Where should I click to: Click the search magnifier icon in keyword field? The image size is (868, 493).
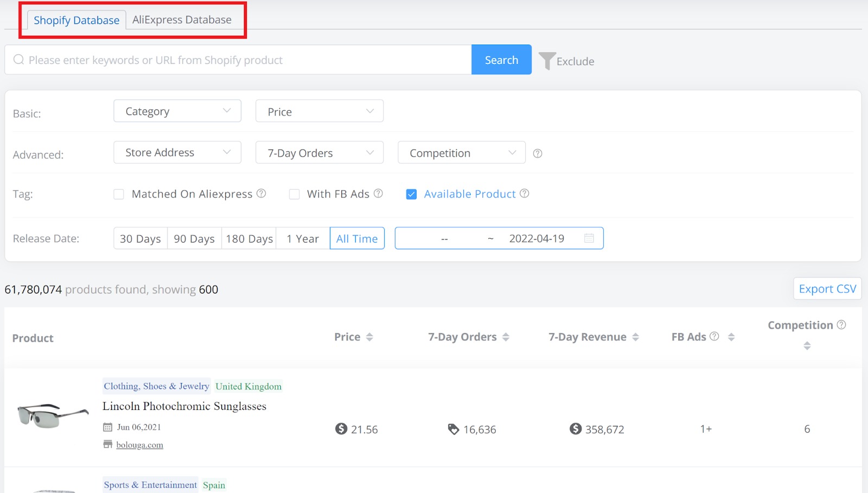19,60
